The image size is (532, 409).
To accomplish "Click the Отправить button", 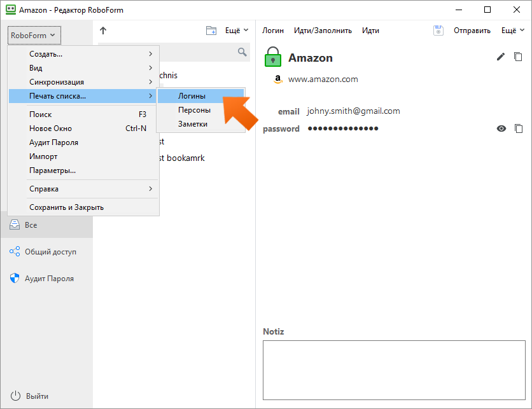I will coord(472,31).
